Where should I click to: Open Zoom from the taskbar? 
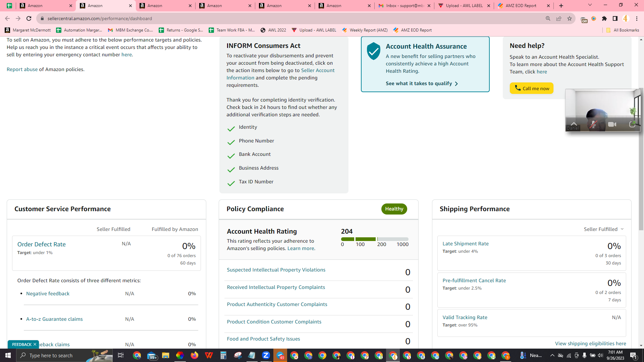coord(266,355)
